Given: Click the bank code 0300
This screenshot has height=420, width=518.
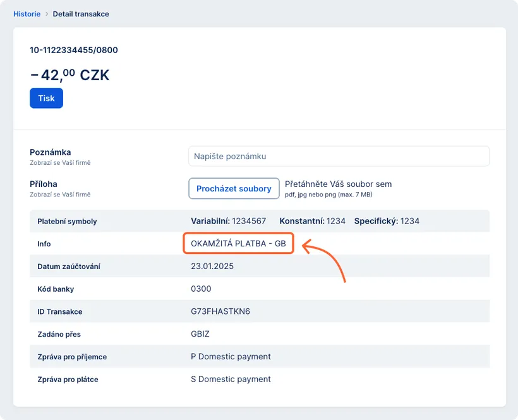Looking at the screenshot, I should tap(202, 289).
